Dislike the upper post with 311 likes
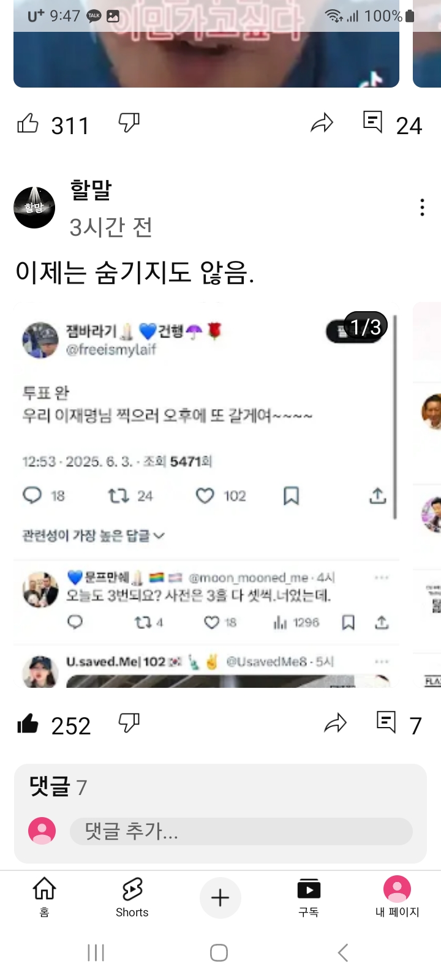The image size is (441, 980). click(x=129, y=123)
